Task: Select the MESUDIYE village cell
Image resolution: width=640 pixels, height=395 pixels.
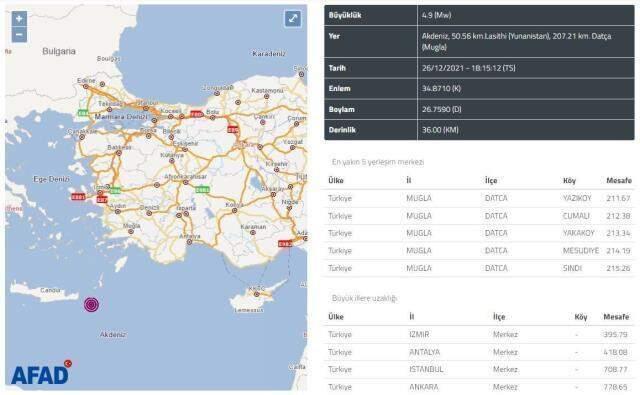Action: [581, 251]
